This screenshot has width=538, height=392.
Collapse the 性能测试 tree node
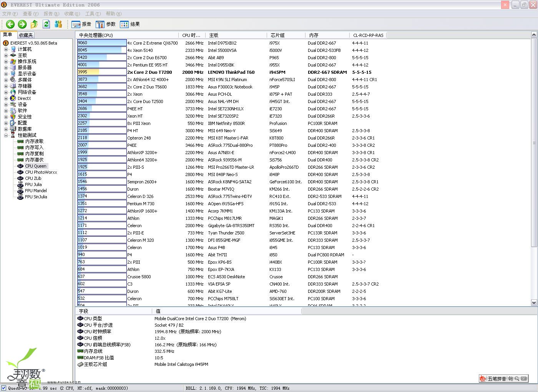(x=6, y=135)
